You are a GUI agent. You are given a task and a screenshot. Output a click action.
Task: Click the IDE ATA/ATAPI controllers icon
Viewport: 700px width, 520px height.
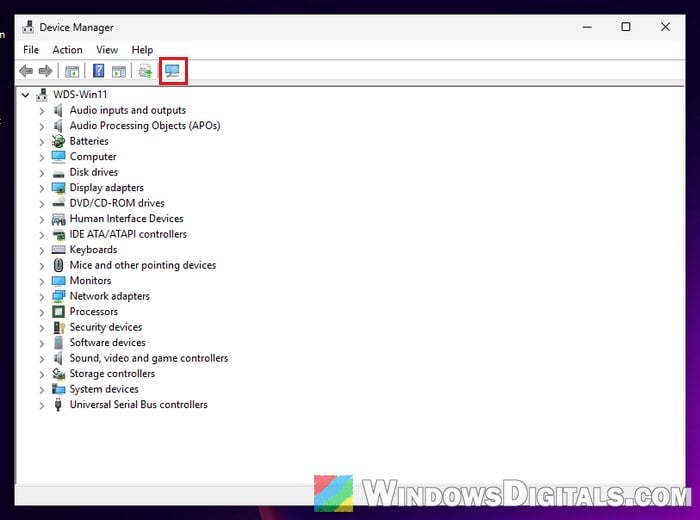click(58, 234)
